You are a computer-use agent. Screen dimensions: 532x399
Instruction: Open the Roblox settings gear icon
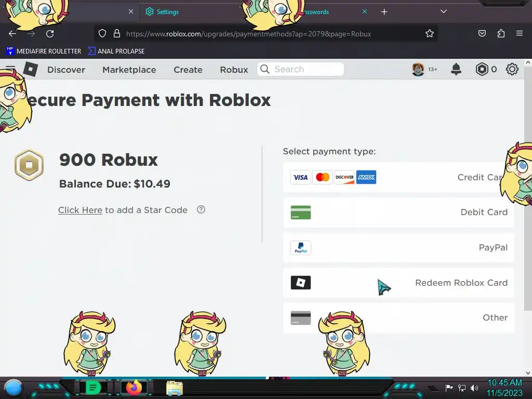click(x=512, y=69)
